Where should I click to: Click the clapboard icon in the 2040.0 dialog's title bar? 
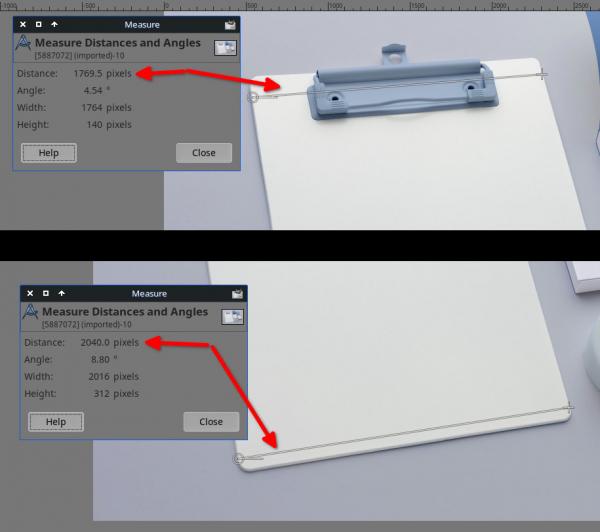coord(237,294)
